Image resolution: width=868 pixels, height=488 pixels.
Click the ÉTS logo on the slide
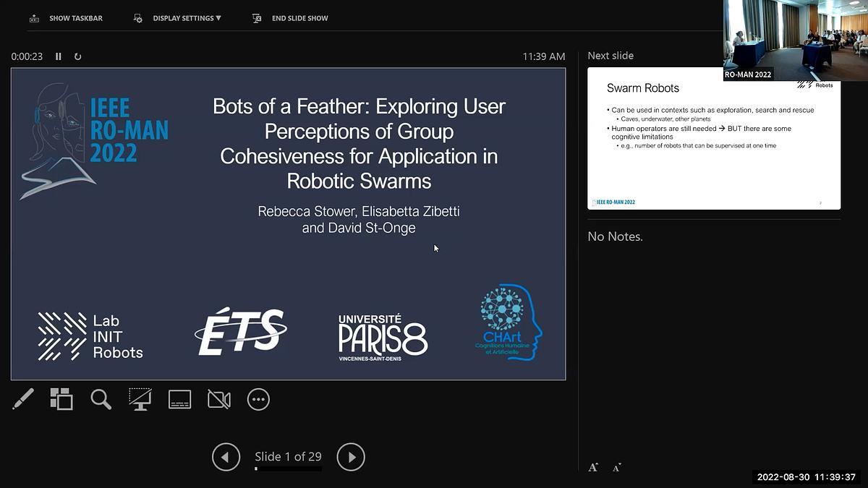(241, 333)
